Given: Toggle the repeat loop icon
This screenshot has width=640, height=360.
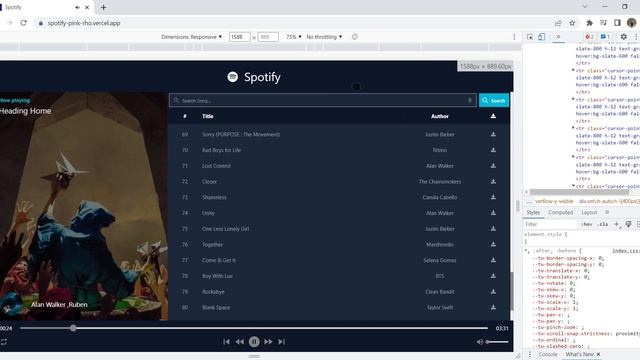Looking at the screenshot, I should pos(4,342).
